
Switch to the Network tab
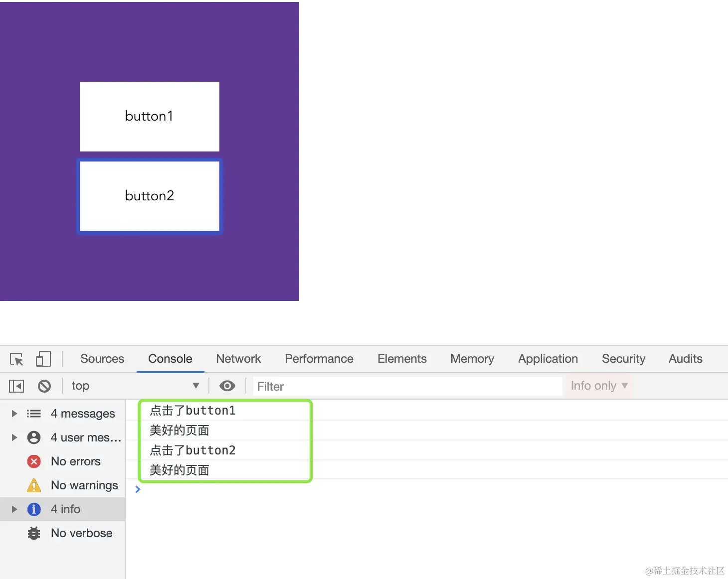point(238,359)
